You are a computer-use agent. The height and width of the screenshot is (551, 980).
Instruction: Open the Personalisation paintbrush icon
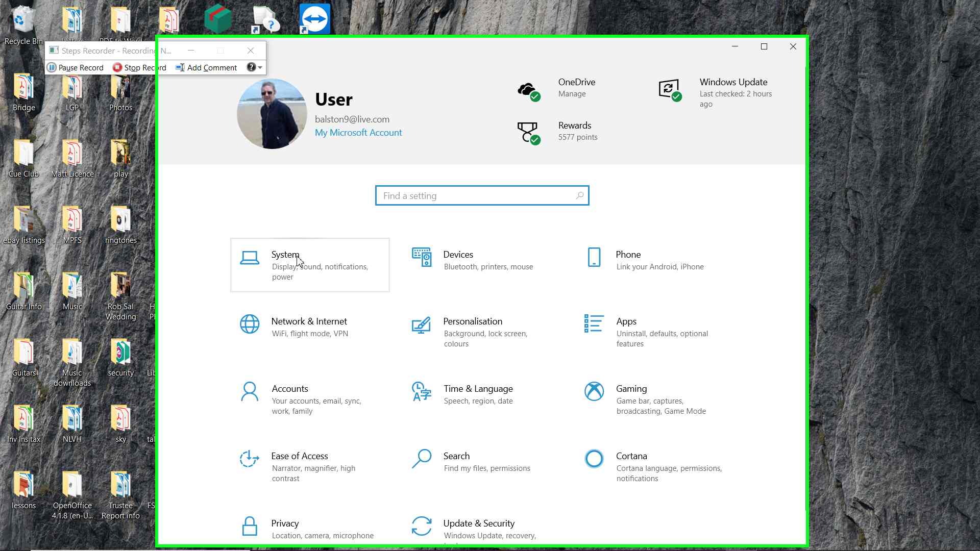(x=421, y=325)
